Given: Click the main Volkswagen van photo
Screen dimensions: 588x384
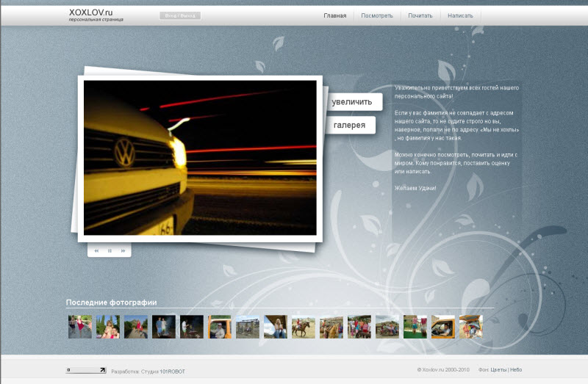Looking at the screenshot, I should point(200,157).
